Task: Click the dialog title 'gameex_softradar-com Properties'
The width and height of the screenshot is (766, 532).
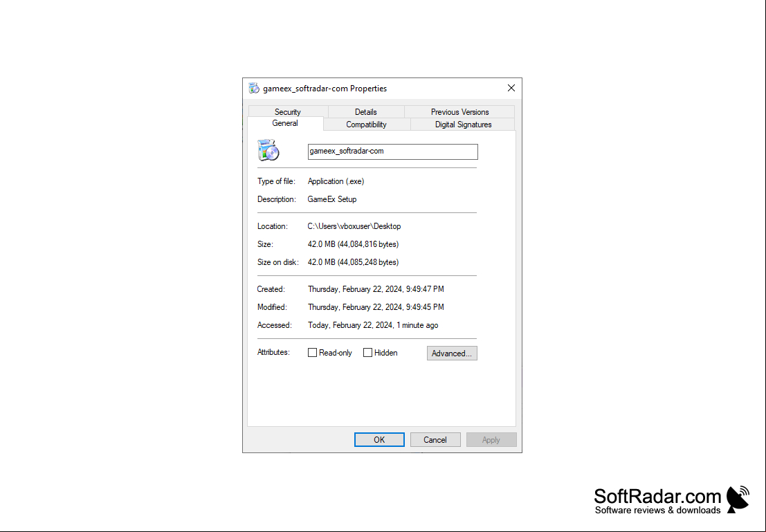Action: (325, 89)
